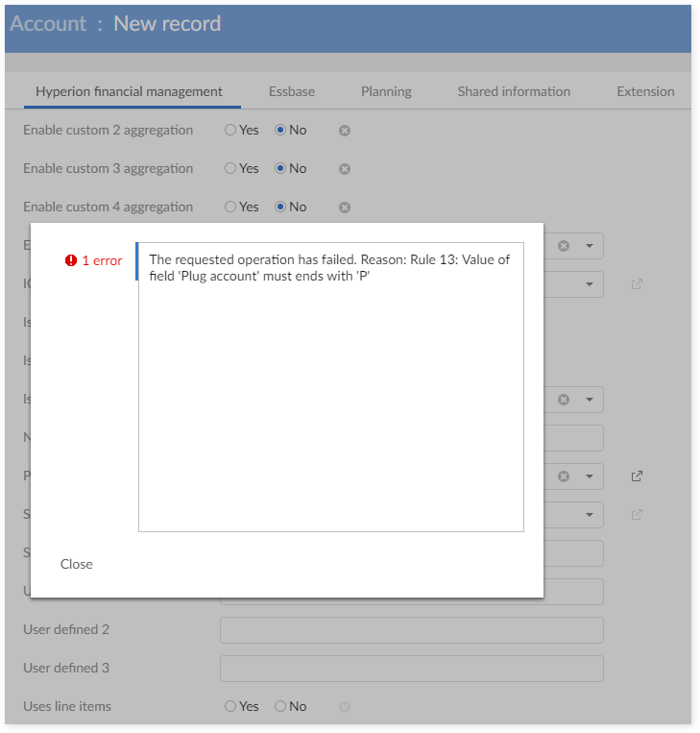Reset Enable custom 4 aggregation with its X icon

tap(345, 208)
